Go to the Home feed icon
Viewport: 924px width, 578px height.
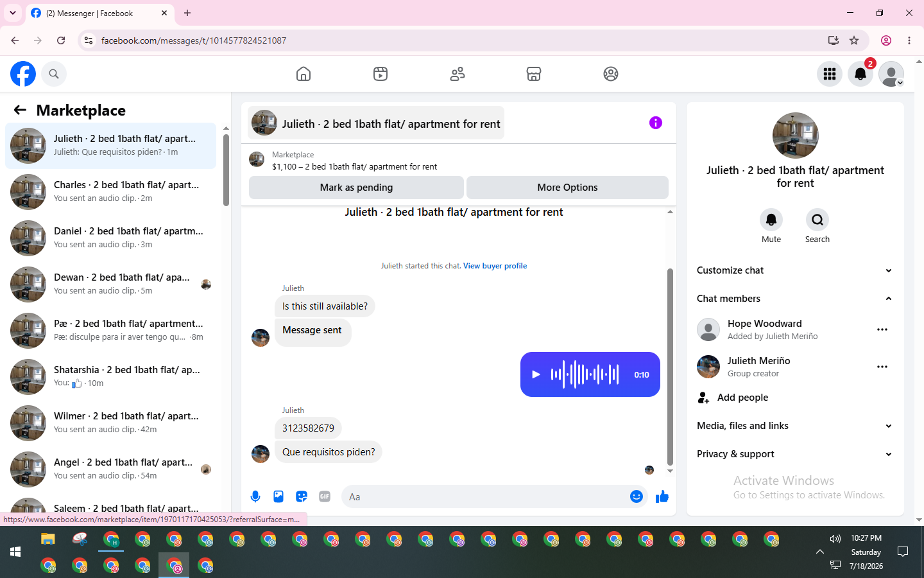pyautogui.click(x=304, y=74)
